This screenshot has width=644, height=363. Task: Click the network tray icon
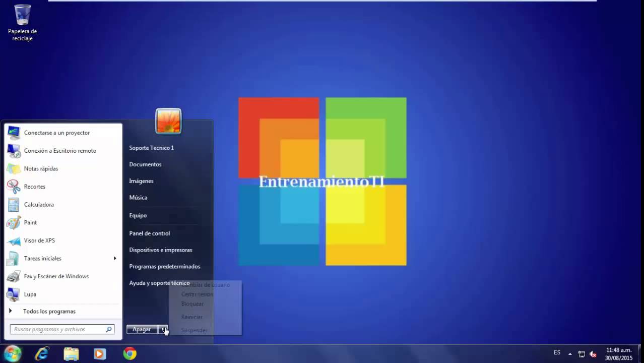pyautogui.click(x=582, y=354)
